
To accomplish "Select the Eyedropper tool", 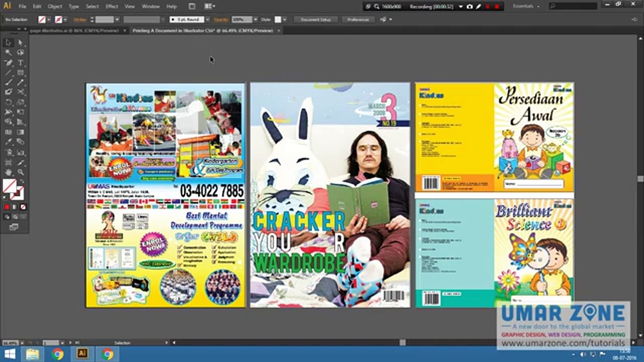I will 9,142.
